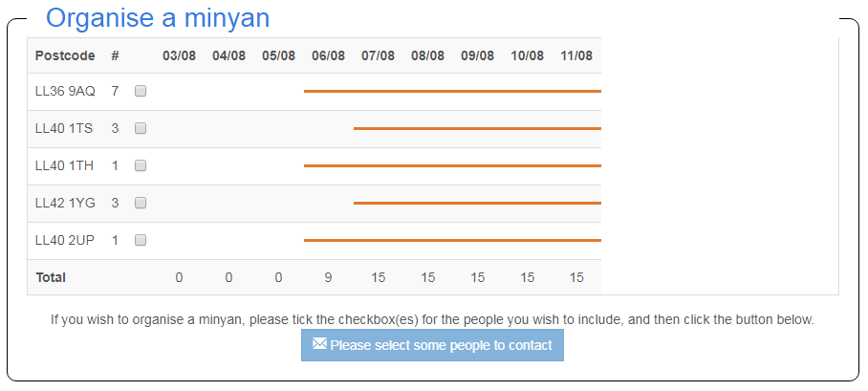Tick the checkbox for postcode LL36 9AQ

click(x=141, y=91)
